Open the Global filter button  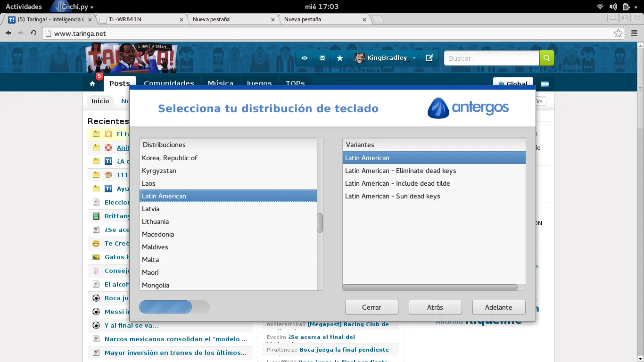pos(513,84)
